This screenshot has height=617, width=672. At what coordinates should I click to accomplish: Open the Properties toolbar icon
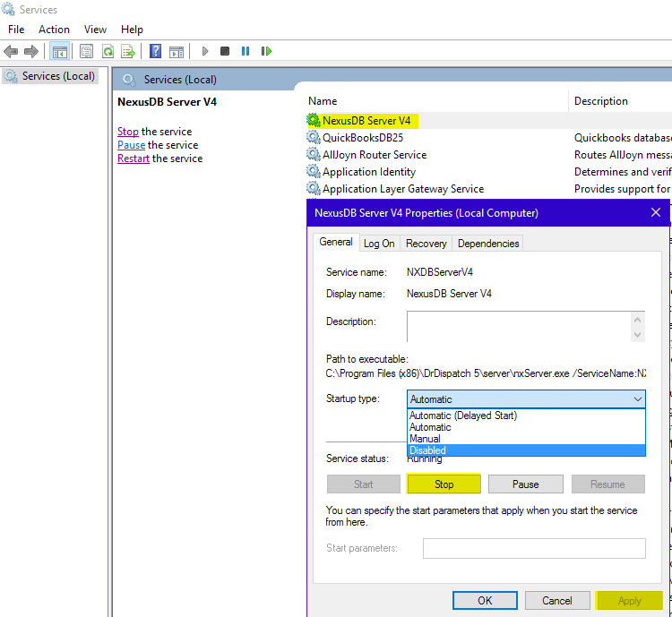(x=86, y=51)
